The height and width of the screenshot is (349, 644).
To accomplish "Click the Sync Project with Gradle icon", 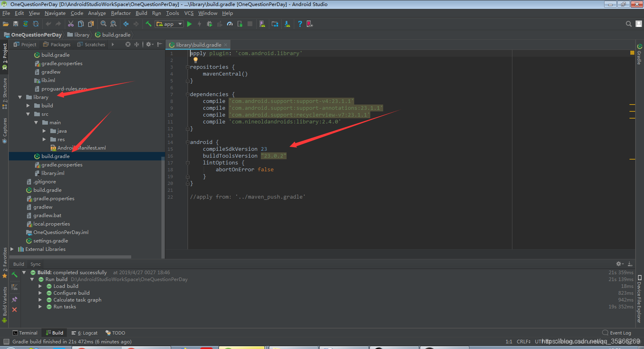I will [x=26, y=24].
